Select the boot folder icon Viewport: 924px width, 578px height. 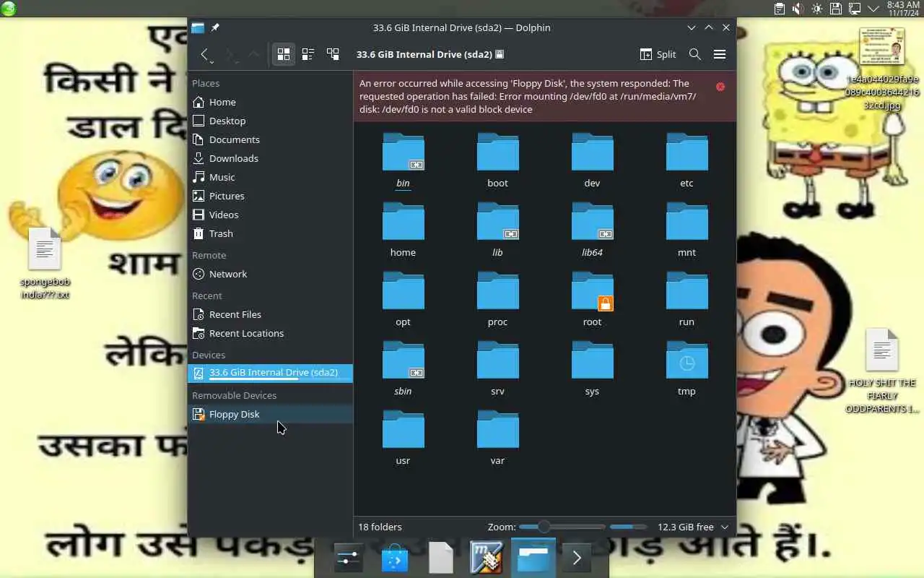pos(497,152)
